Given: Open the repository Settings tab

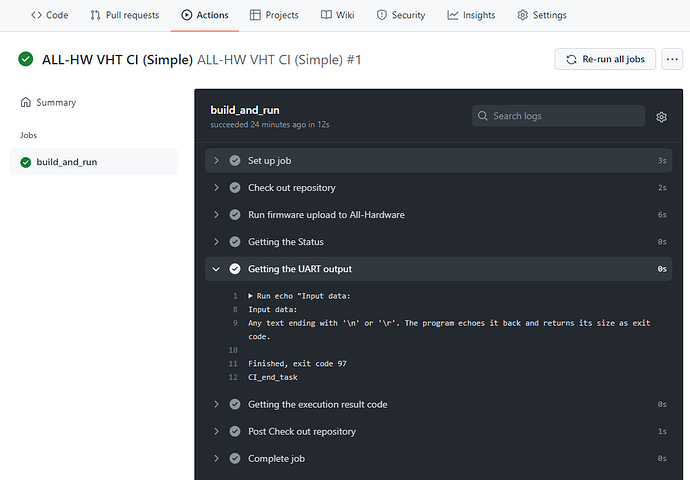Looking at the screenshot, I should (541, 15).
